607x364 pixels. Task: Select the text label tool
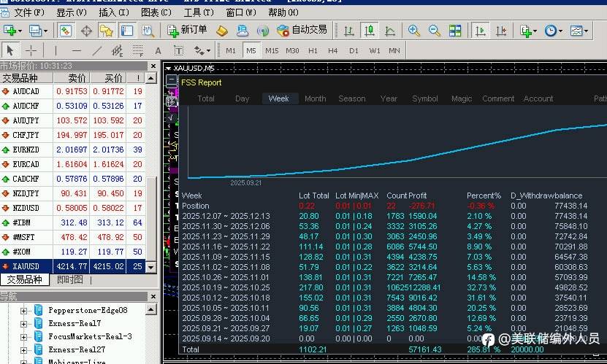[158, 50]
